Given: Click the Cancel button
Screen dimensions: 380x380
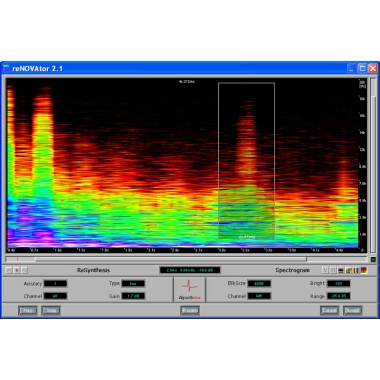Looking at the screenshot, I should coord(329,310).
